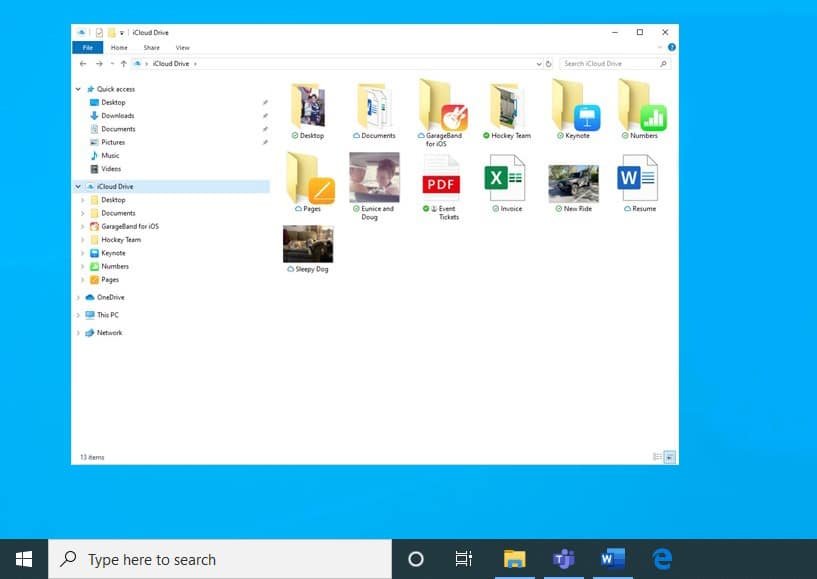Open the Keynote folder in iCloud Drive
The image size is (817, 579).
click(x=574, y=105)
